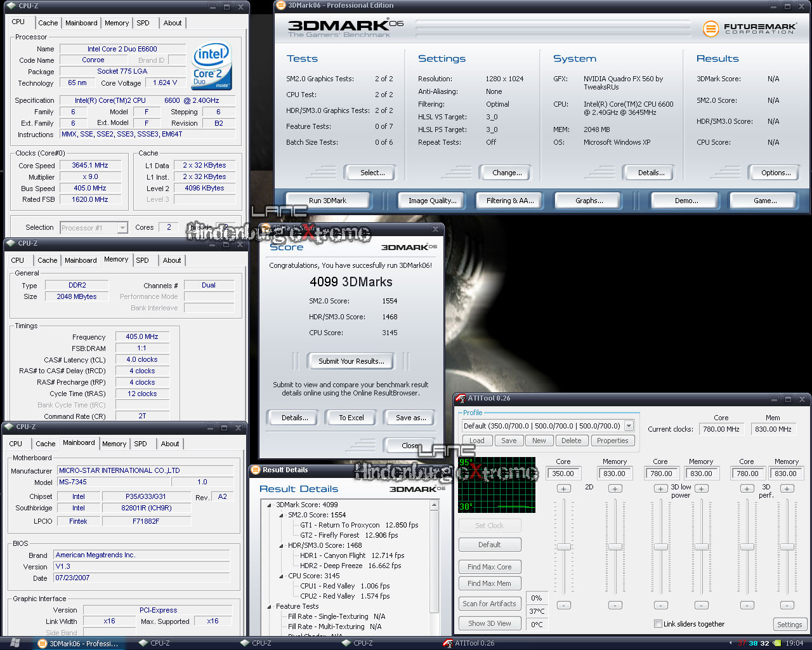Viewport: 812px width, 650px height.
Task: Click the 2D Core clock field showing 350.00
Action: coord(563,474)
